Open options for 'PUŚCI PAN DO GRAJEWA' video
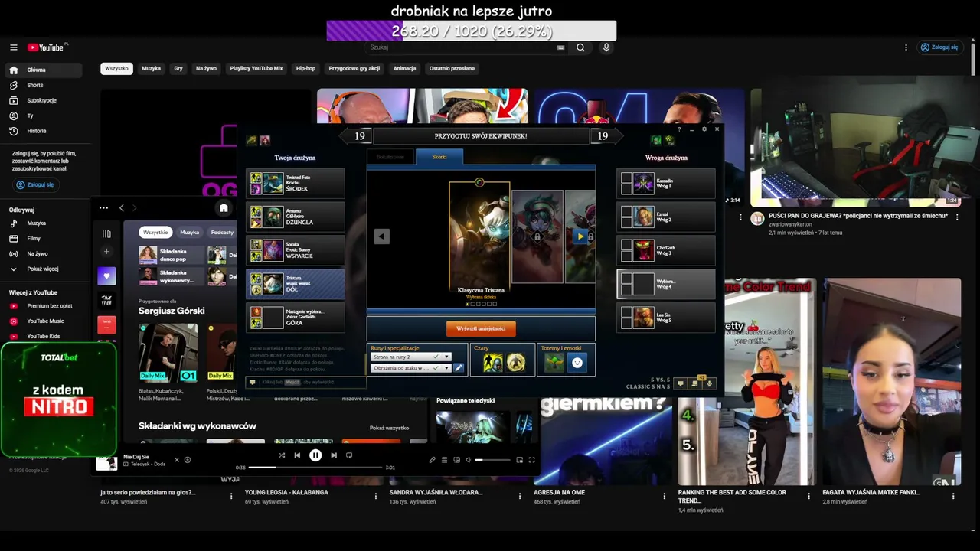This screenshot has height=551, width=980. pos(958,217)
